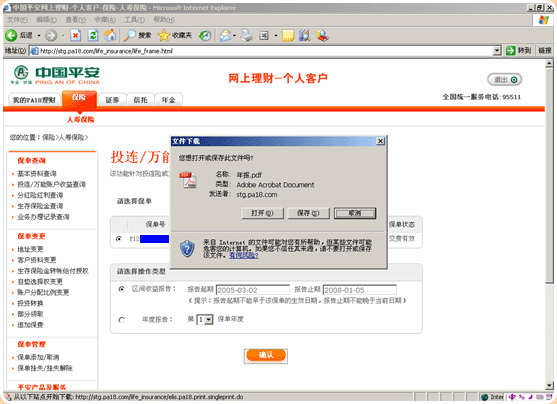
Task: Click the 报告起期 date field
Action: coord(253,290)
